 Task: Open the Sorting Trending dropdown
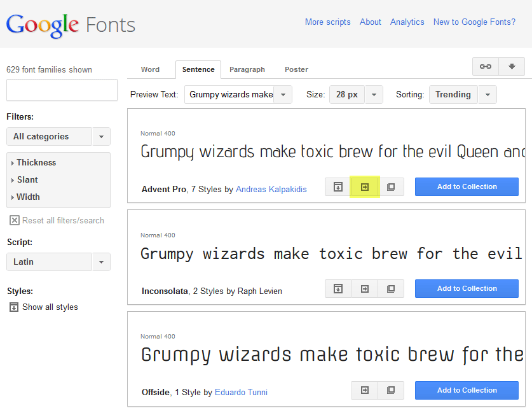click(462, 95)
